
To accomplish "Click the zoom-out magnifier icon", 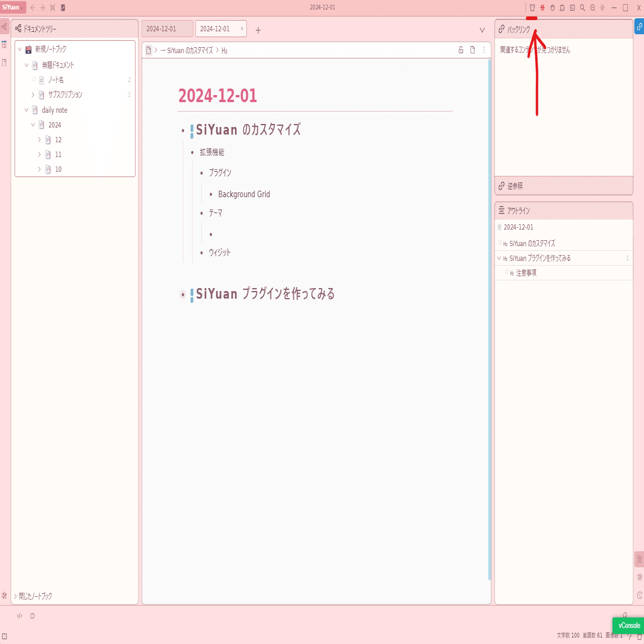I will click(x=592, y=8).
